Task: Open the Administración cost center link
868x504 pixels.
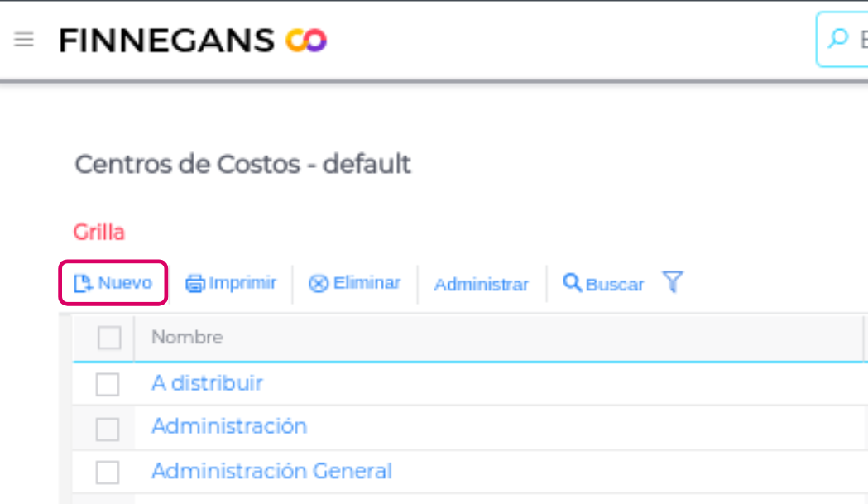Action: click(229, 426)
